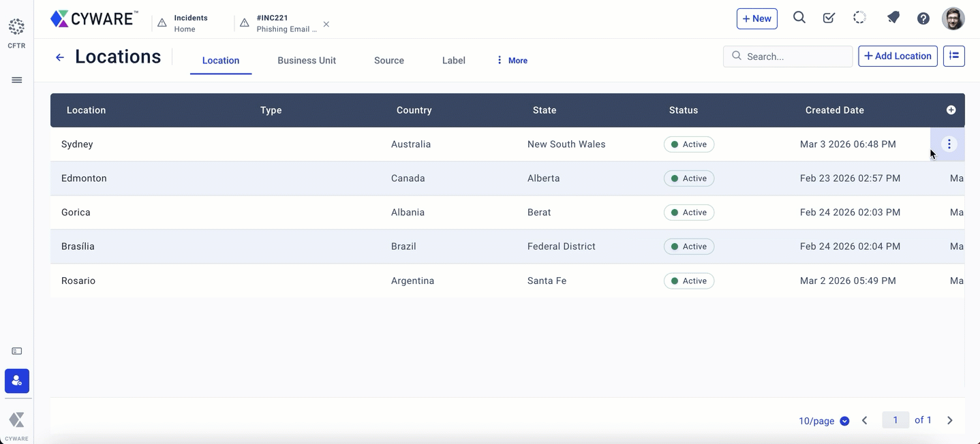Open the Sydney row actions menu
Screen dimensions: 980x444
point(949,144)
